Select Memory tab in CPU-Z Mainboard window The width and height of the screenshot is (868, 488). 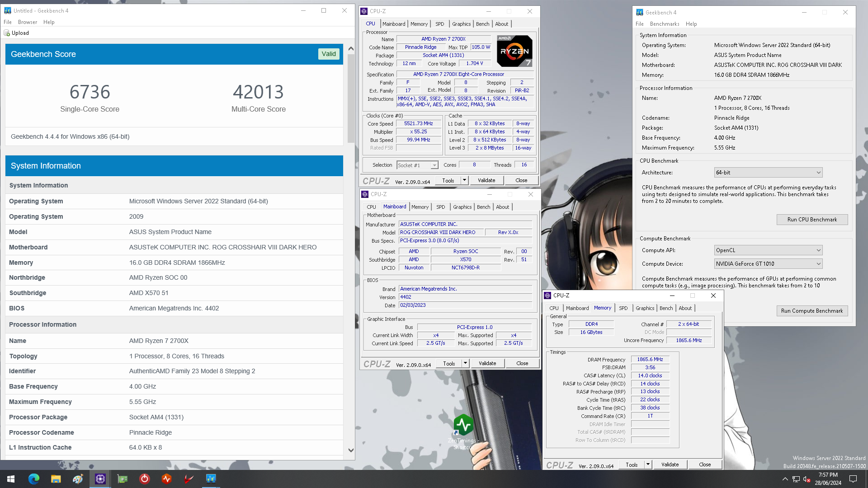420,207
